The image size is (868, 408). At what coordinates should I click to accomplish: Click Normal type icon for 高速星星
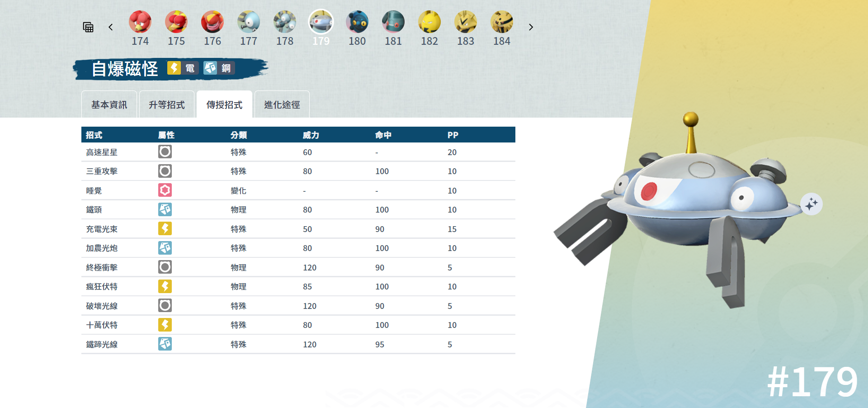pyautogui.click(x=165, y=152)
